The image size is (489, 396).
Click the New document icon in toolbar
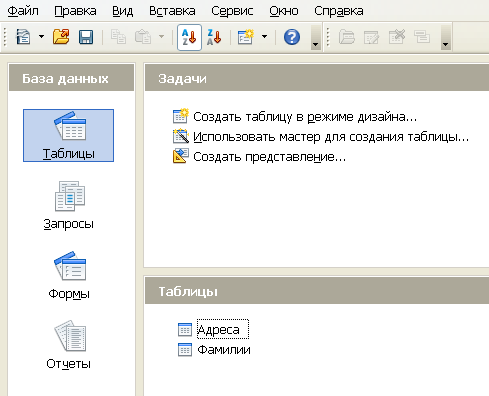coord(23,37)
